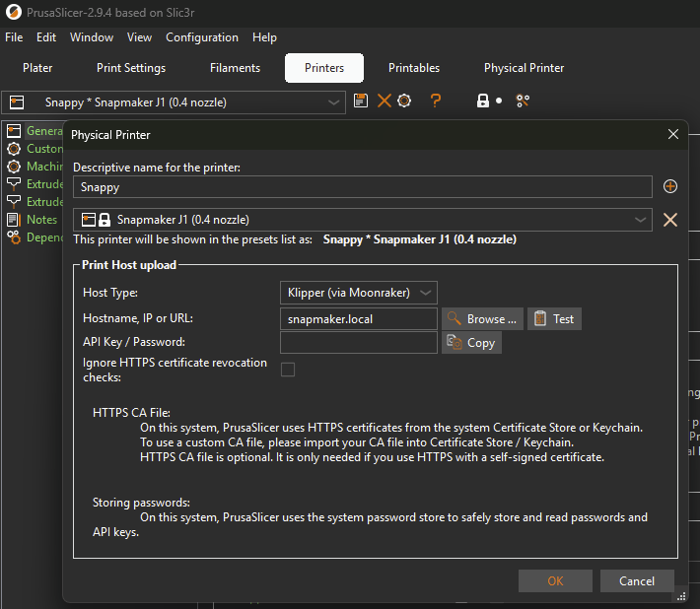This screenshot has width=700, height=609.
Task: Click the orange X delete preset icon
Action: point(384,101)
